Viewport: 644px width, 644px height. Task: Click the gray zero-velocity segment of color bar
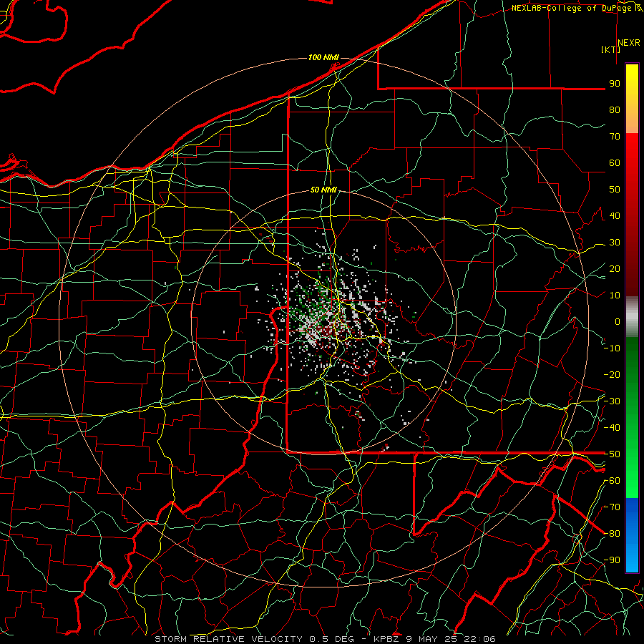click(x=632, y=316)
